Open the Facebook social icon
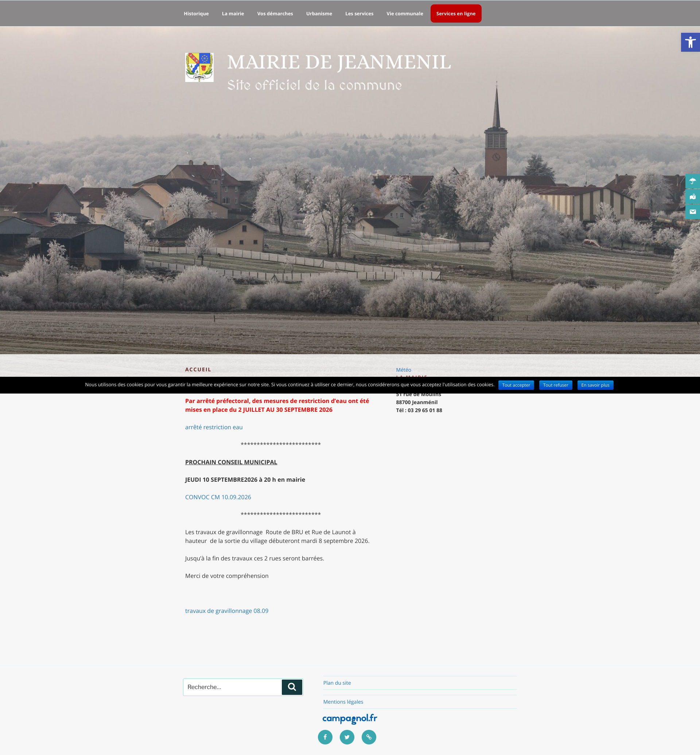The image size is (700, 755). tap(325, 737)
